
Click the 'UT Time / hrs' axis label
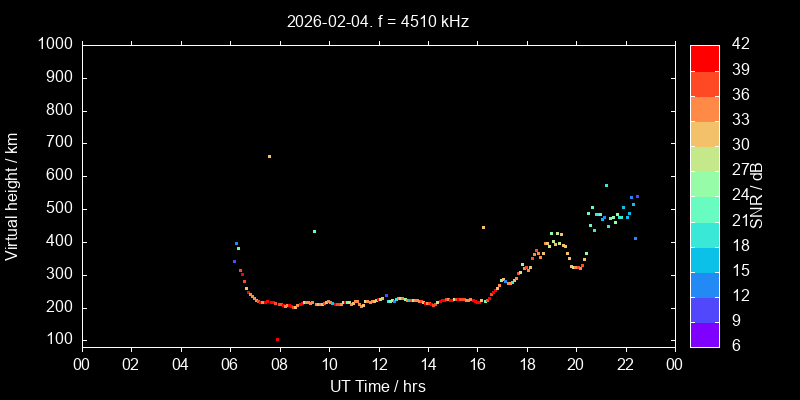(377, 385)
